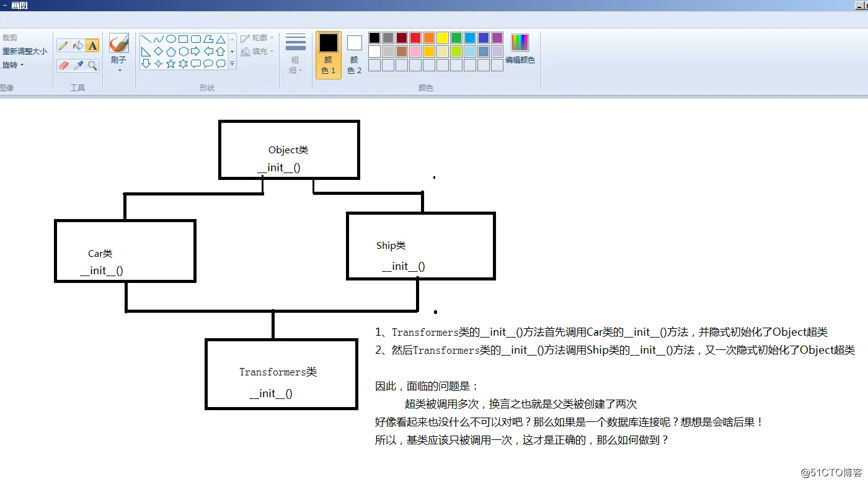868x484 pixels.
Task: Click the 'Object类' text on canvas
Action: [288, 150]
